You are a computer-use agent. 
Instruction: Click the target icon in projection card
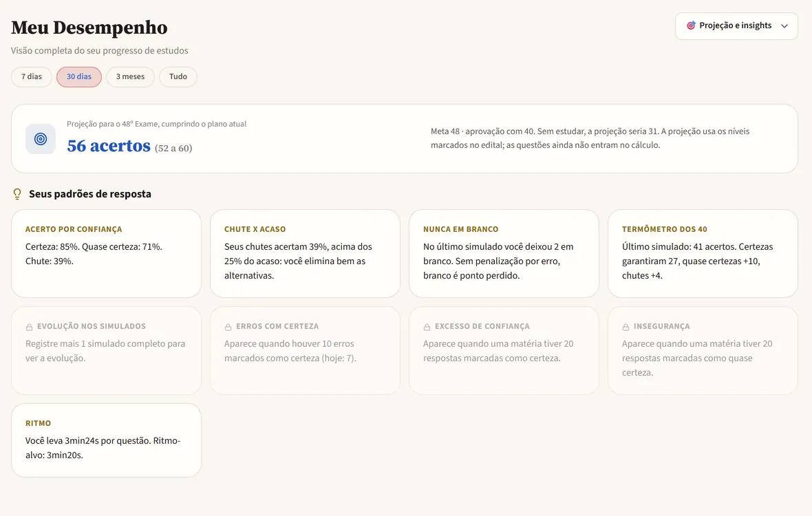click(x=41, y=139)
